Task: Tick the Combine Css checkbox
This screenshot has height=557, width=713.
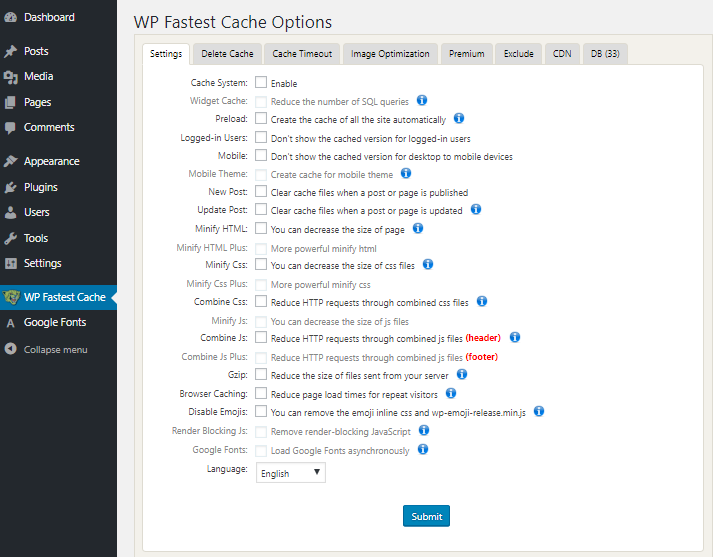Action: [x=261, y=301]
